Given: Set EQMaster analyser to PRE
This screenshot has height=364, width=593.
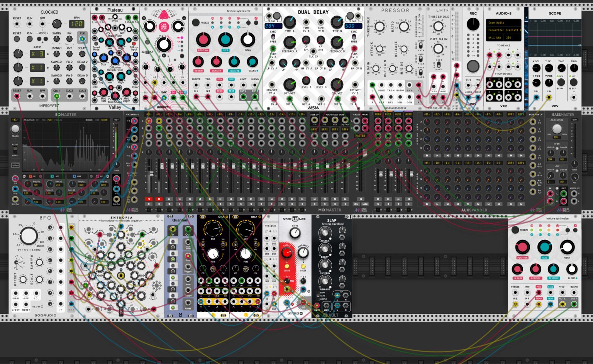Looking at the screenshot, I should click(x=44, y=120).
